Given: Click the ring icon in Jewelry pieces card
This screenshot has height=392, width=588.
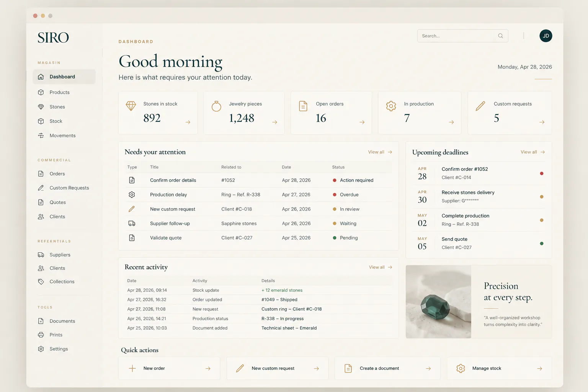Looking at the screenshot, I should (x=216, y=106).
